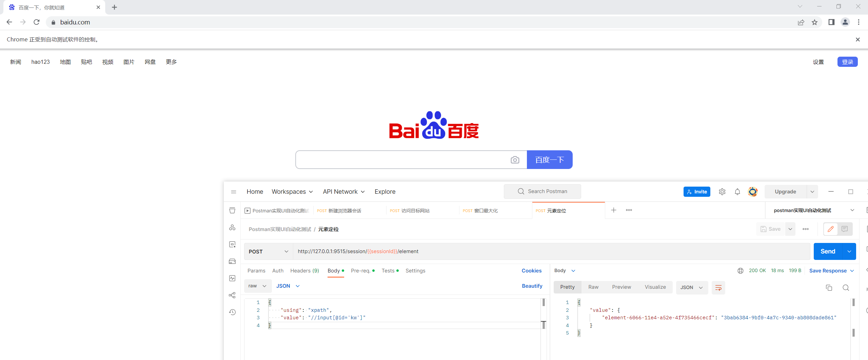
Task: Expand the API Network menu
Action: point(344,192)
